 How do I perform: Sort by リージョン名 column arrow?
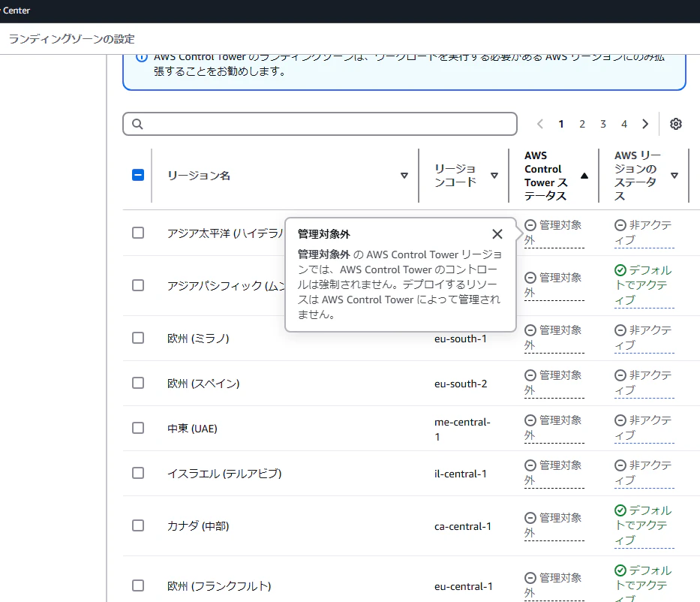(x=404, y=176)
